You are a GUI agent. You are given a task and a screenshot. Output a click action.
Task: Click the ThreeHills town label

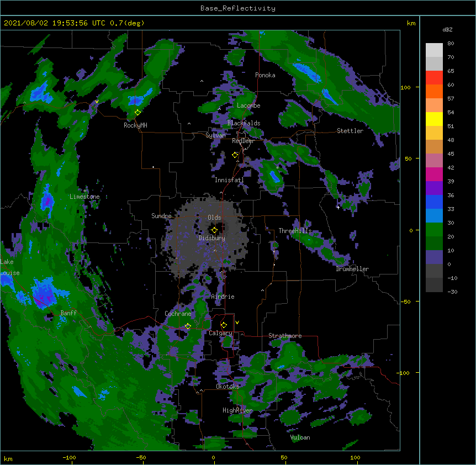pos(295,231)
